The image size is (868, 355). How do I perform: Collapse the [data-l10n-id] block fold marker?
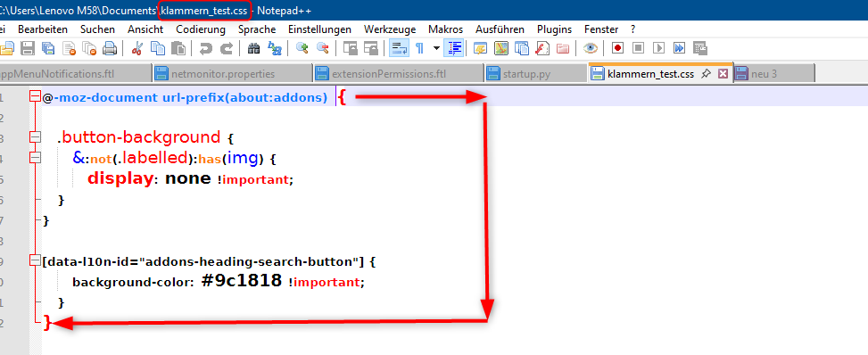click(x=36, y=260)
